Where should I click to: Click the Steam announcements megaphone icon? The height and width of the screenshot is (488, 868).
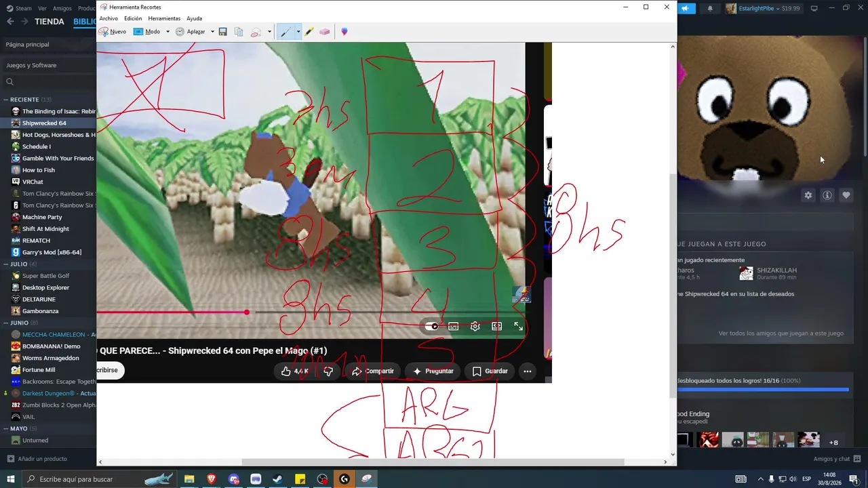click(x=686, y=8)
